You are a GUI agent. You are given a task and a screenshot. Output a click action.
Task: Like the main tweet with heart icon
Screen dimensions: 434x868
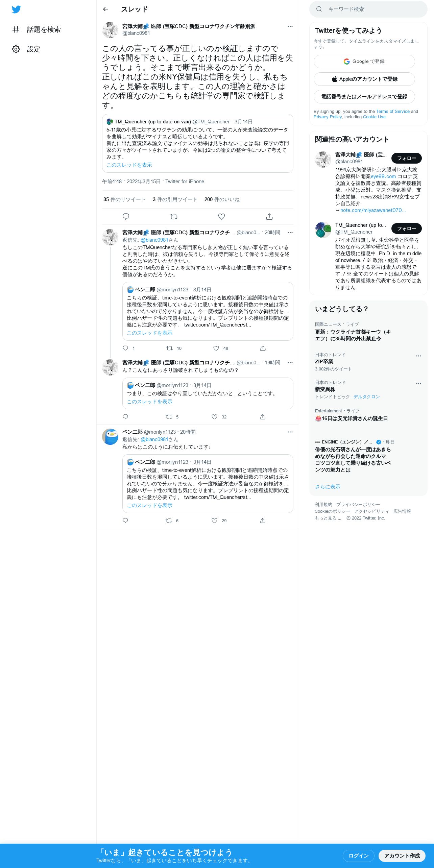click(x=221, y=216)
